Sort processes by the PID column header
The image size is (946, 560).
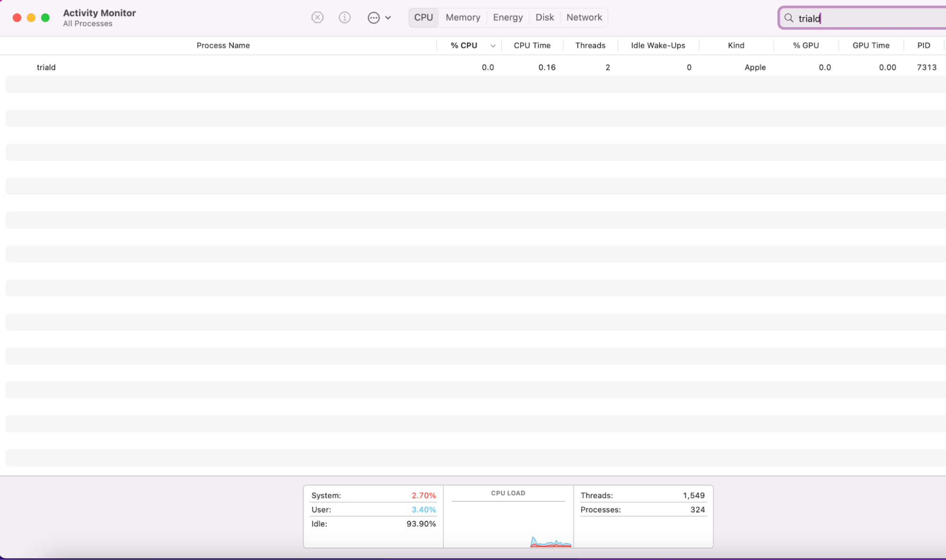click(924, 45)
